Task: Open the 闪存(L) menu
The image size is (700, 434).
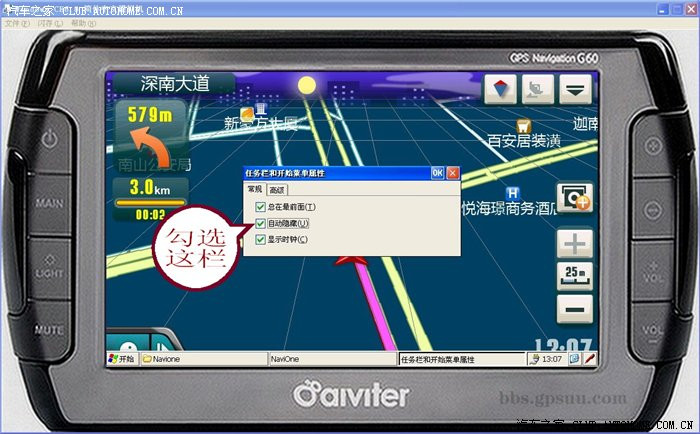Action: [50, 23]
